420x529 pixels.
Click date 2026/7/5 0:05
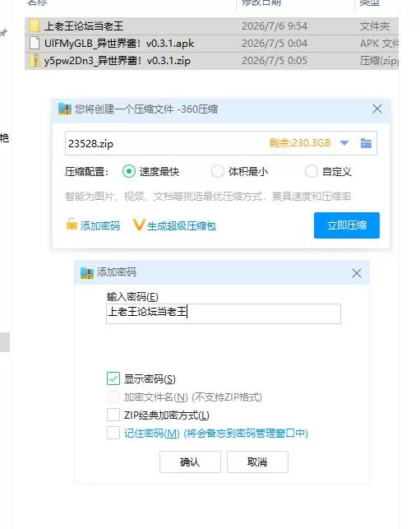[x=275, y=61]
